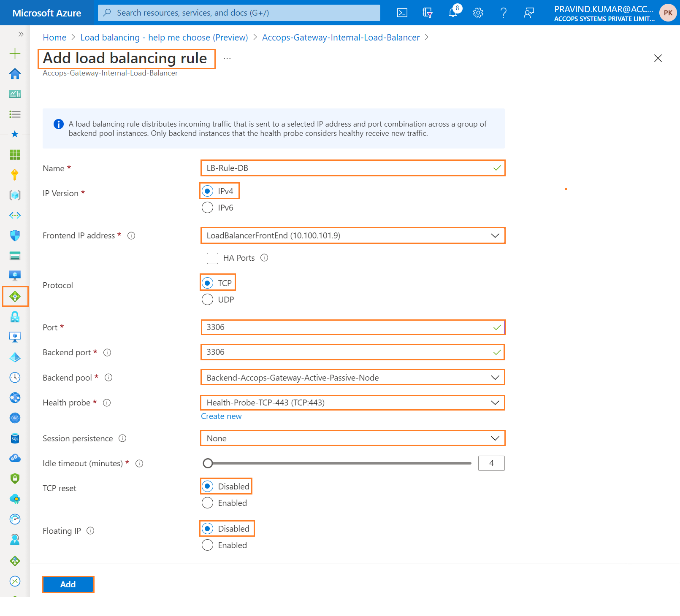Viewport: 680px width, 616px height.
Task: Show info tooltip for Backend port
Action: click(x=107, y=352)
